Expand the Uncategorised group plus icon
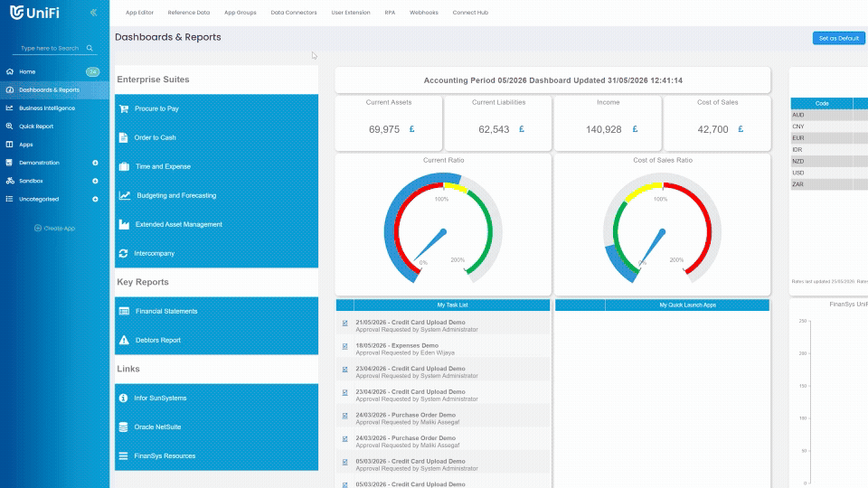This screenshot has width=868, height=488. 95,199
